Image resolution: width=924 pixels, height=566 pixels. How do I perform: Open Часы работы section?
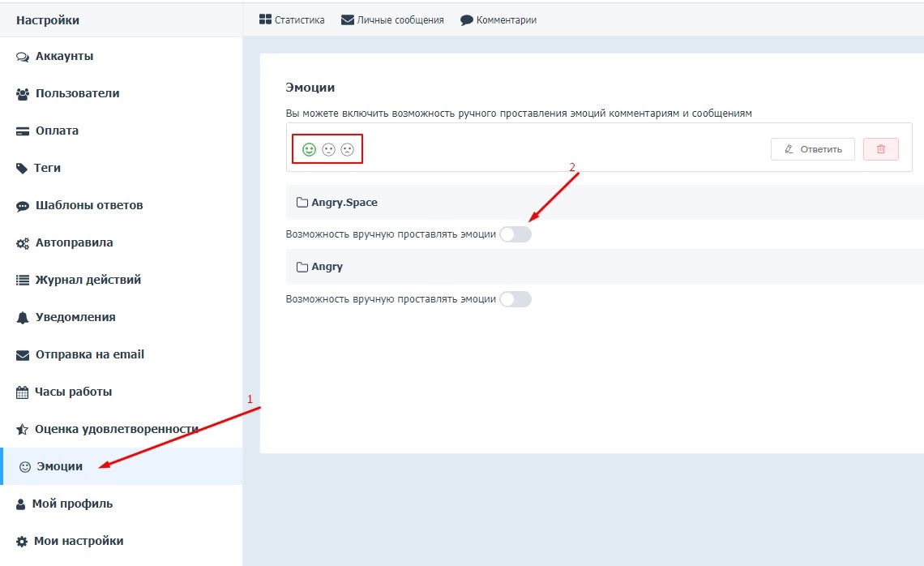click(x=122, y=392)
